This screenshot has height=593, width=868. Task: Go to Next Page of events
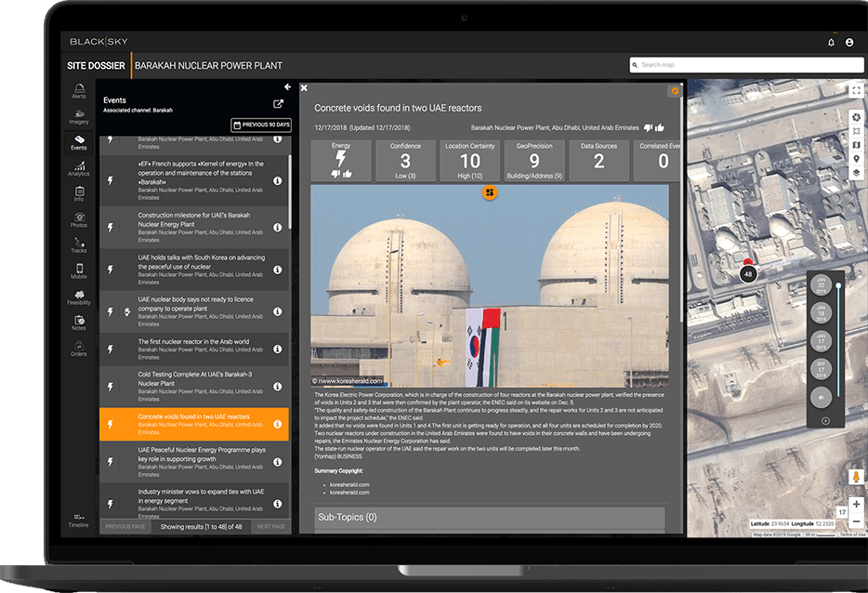point(271,527)
